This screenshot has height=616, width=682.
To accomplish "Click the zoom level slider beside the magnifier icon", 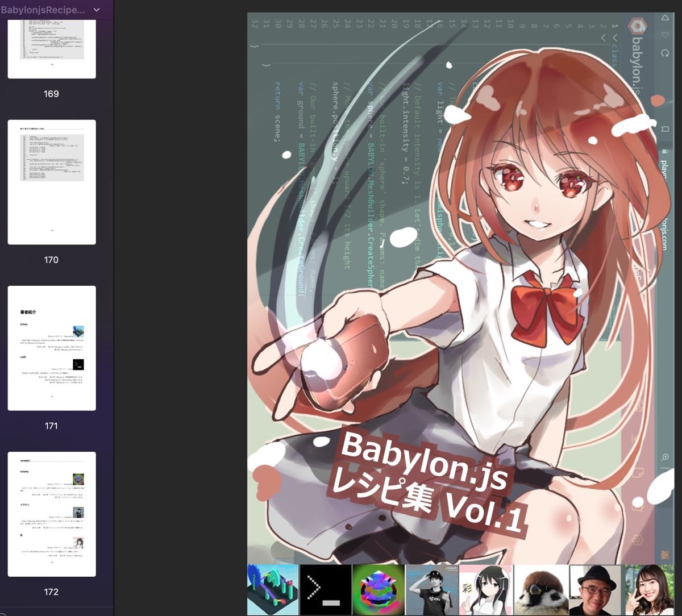I will tap(664, 468).
